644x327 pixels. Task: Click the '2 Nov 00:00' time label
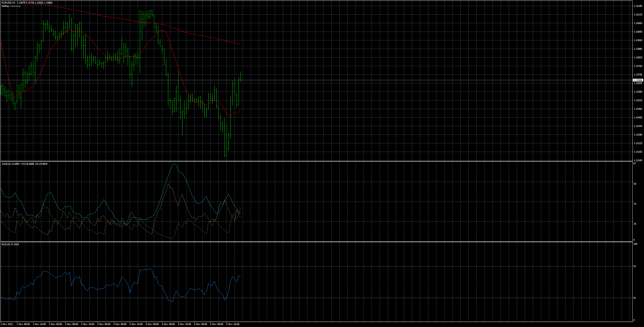(x=55, y=324)
